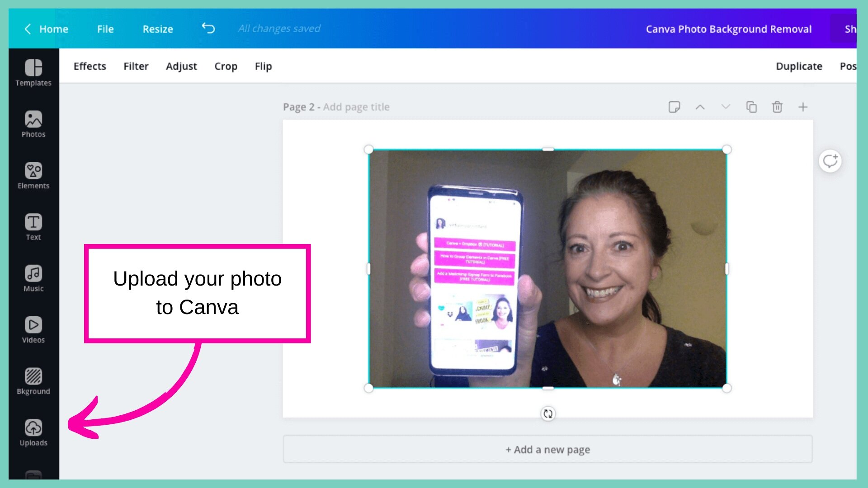Click the copy page icon
Image resolution: width=868 pixels, height=488 pixels.
pos(752,107)
